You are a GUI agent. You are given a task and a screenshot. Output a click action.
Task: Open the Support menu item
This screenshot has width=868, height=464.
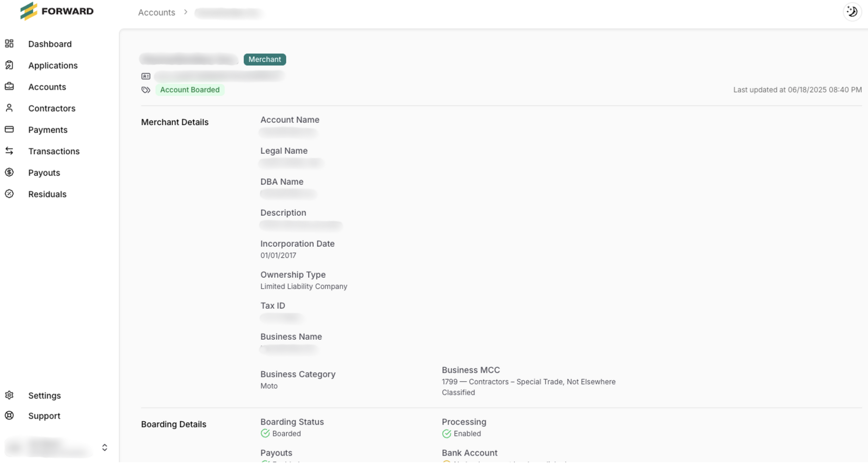click(44, 416)
